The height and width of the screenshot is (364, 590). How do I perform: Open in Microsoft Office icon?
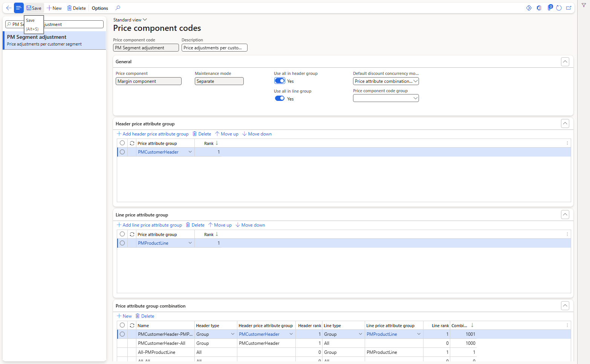click(x=539, y=8)
